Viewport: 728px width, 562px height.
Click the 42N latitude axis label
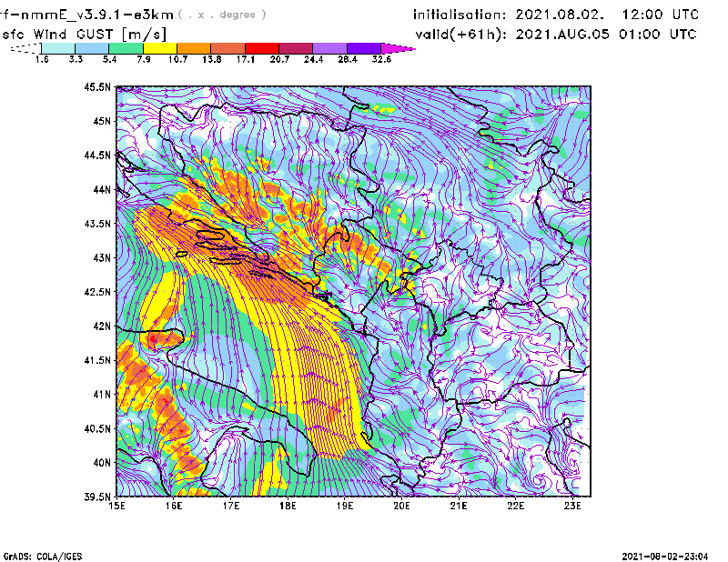100,326
